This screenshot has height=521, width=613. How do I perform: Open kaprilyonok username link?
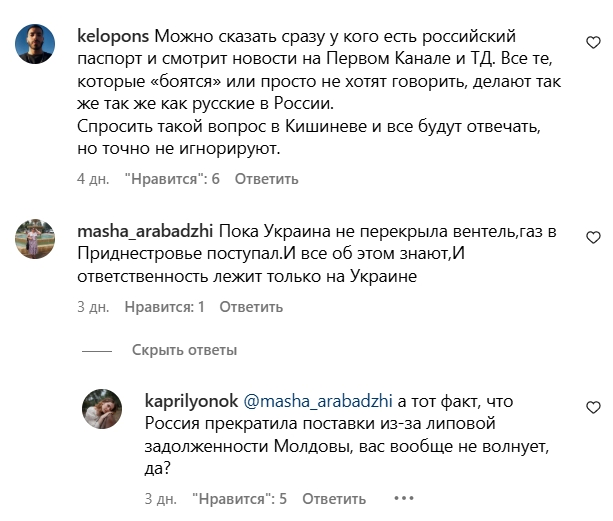pyautogui.click(x=191, y=401)
